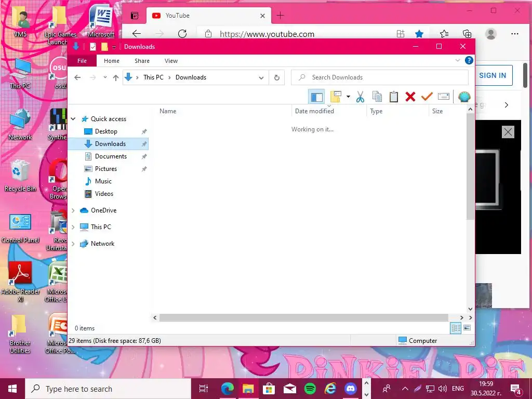Click the shell globe toolbar icon
This screenshot has width=532, height=399.
pyautogui.click(x=464, y=97)
